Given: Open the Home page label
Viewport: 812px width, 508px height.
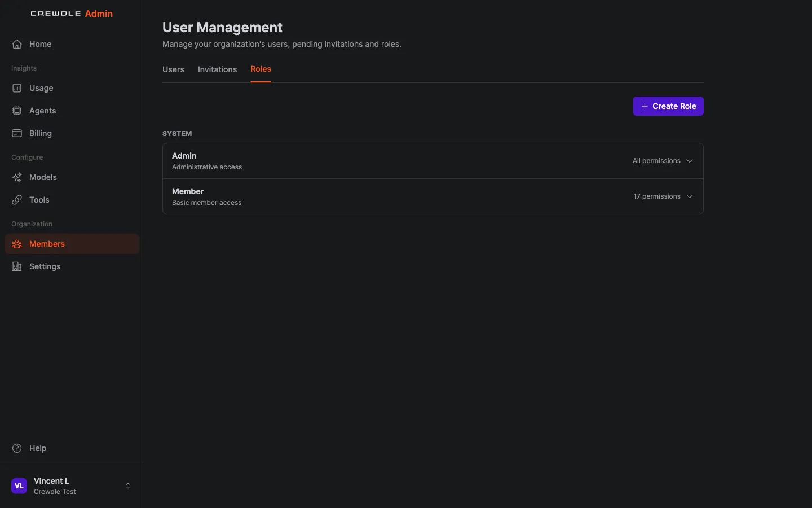Looking at the screenshot, I should [40, 44].
